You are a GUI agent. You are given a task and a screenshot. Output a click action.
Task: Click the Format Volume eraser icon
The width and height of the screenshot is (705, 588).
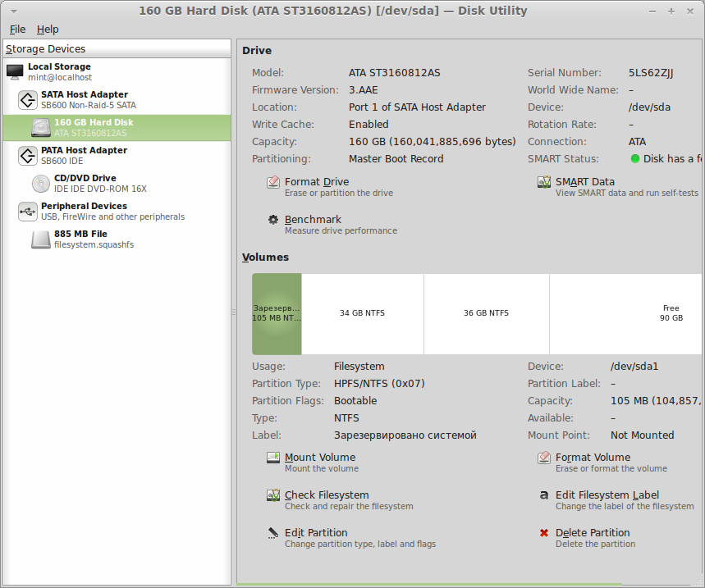coord(544,458)
